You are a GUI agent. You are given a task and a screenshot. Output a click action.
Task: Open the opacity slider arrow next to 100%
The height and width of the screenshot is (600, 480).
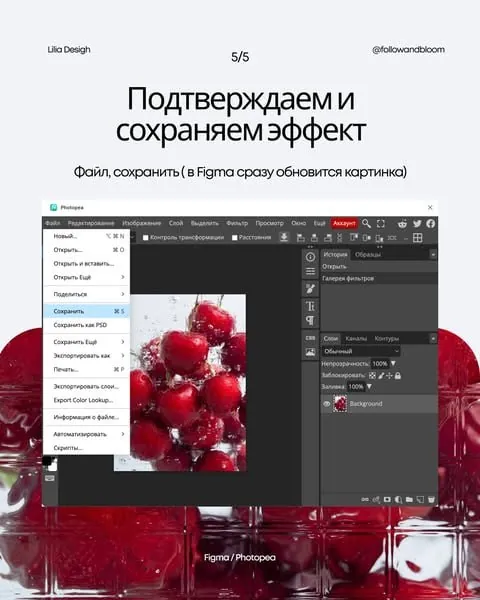[393, 363]
